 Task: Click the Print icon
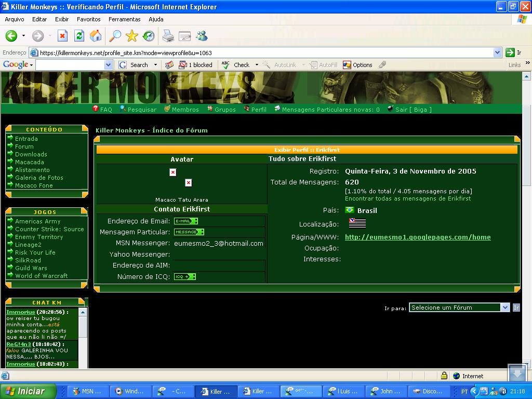[168, 36]
